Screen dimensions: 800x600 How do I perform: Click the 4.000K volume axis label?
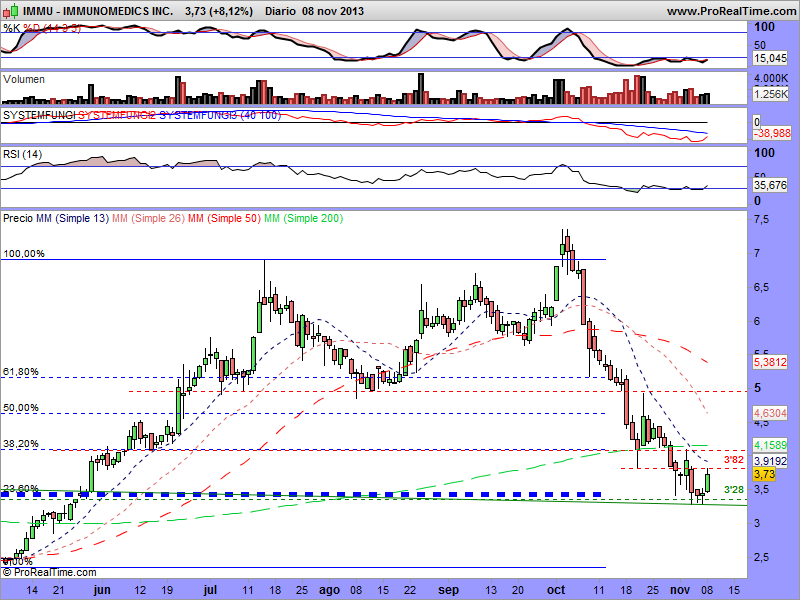[771, 78]
